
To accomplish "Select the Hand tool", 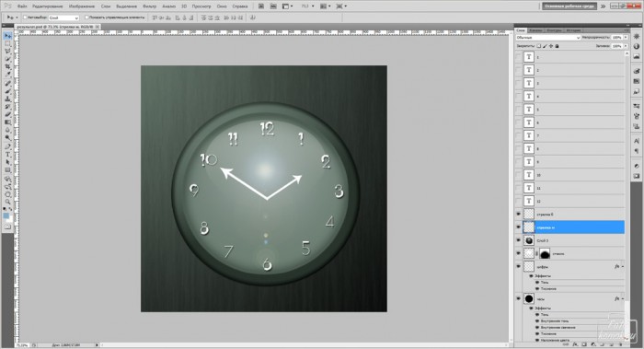I will [7, 194].
